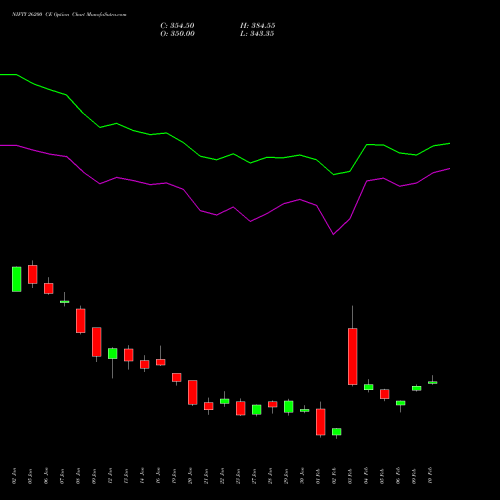Click the 07 Jan date axis label
Viewport: 500px width, 500px height.
(x=62, y=476)
